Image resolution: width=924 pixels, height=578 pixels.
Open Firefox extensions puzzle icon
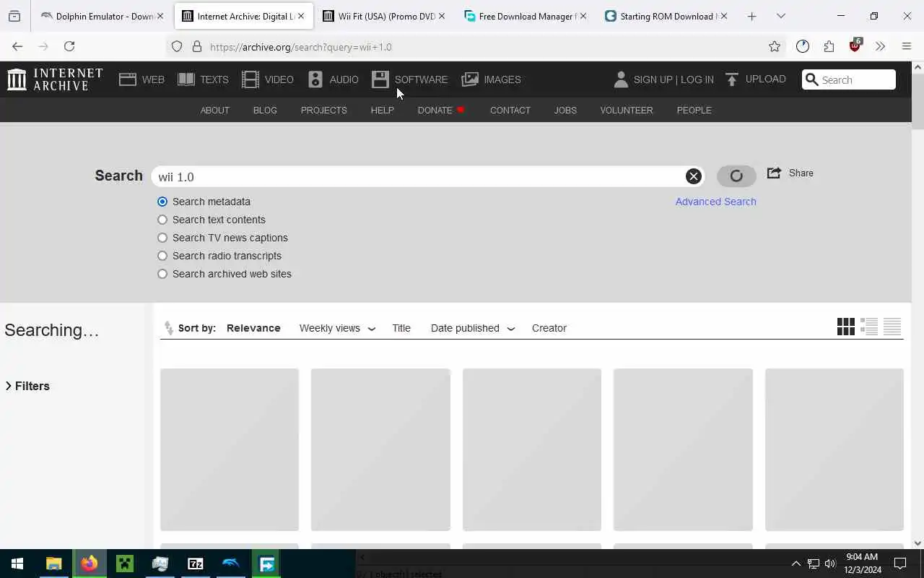tap(829, 46)
